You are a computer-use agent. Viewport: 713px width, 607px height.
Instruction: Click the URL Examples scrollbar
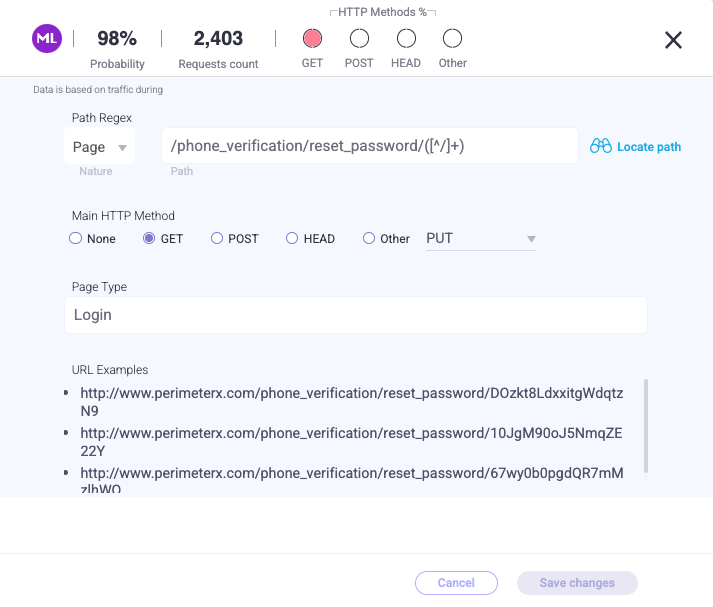pos(646,425)
